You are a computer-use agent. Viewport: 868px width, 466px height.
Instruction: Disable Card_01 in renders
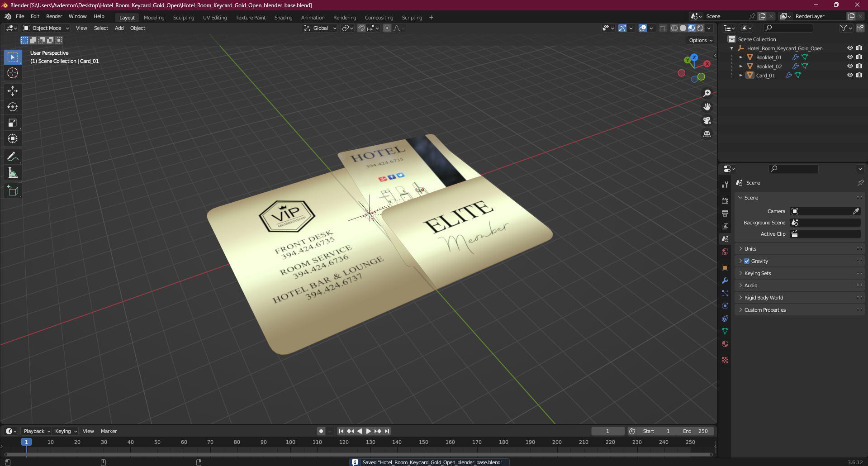pyautogui.click(x=859, y=75)
